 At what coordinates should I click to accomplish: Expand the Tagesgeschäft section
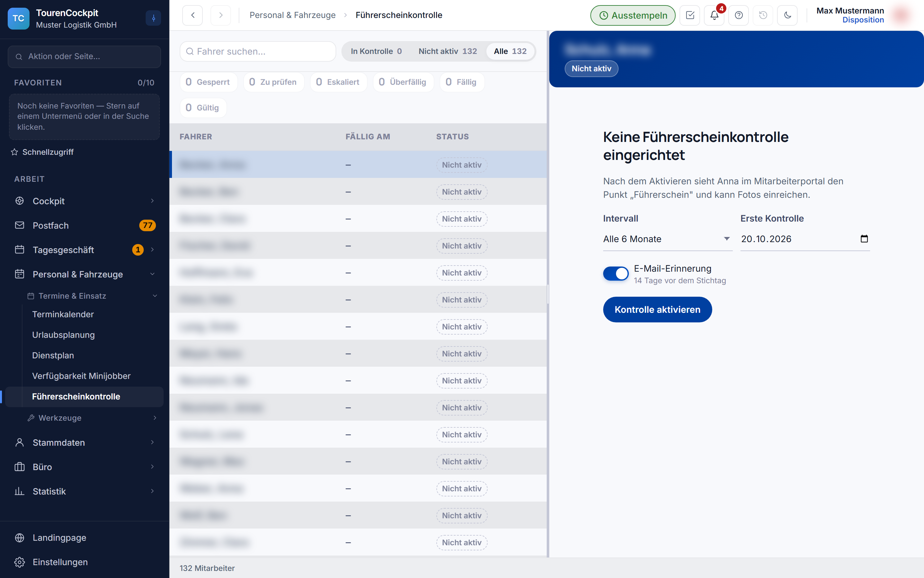pyautogui.click(x=152, y=250)
